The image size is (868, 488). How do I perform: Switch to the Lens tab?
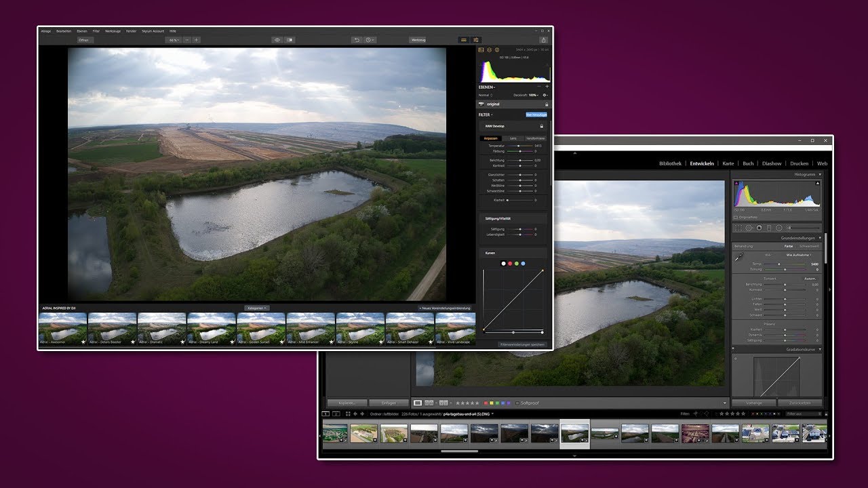(x=513, y=138)
